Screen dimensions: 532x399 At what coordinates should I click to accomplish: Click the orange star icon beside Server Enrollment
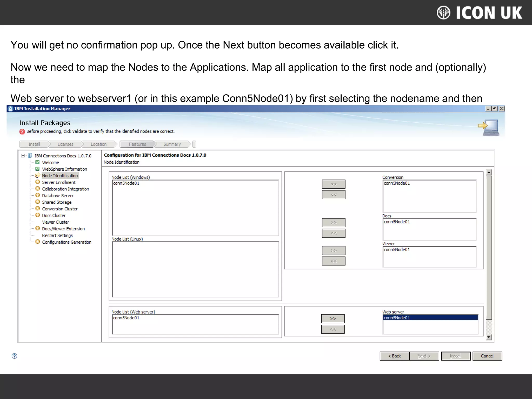tap(38, 182)
